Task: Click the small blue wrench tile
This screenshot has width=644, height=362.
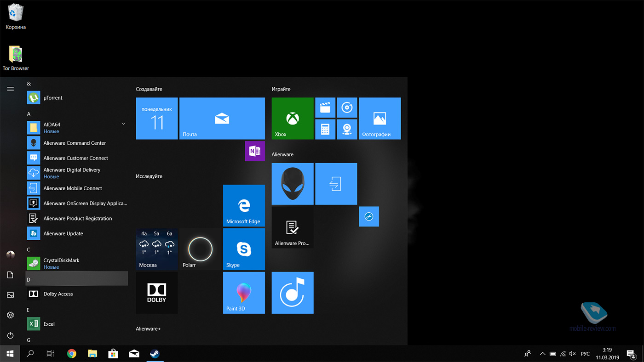Action: pyautogui.click(x=369, y=216)
